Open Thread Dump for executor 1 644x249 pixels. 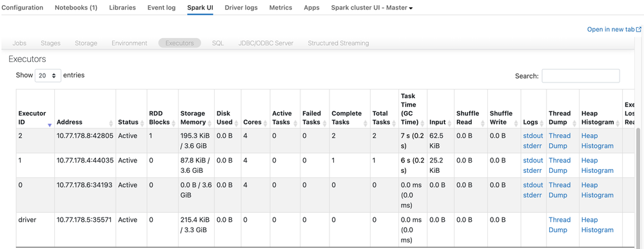click(x=560, y=166)
